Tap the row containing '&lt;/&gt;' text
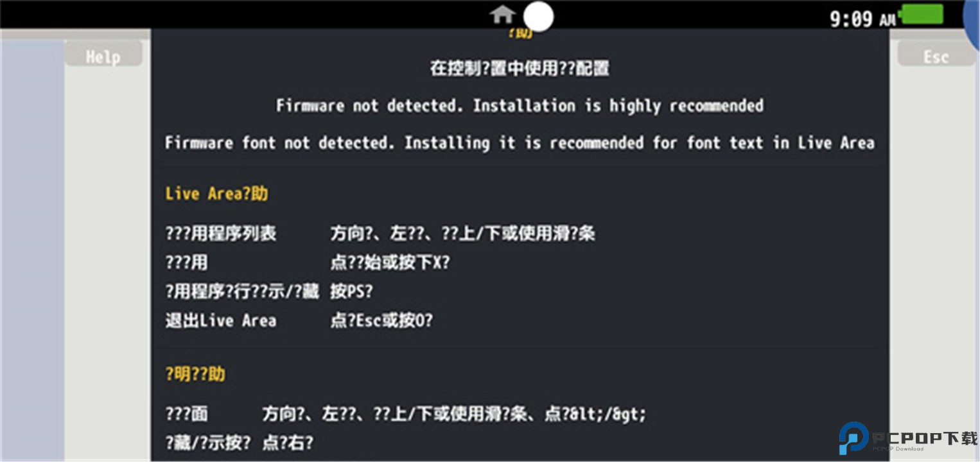Viewport: 980px width, 462px height. (406, 414)
